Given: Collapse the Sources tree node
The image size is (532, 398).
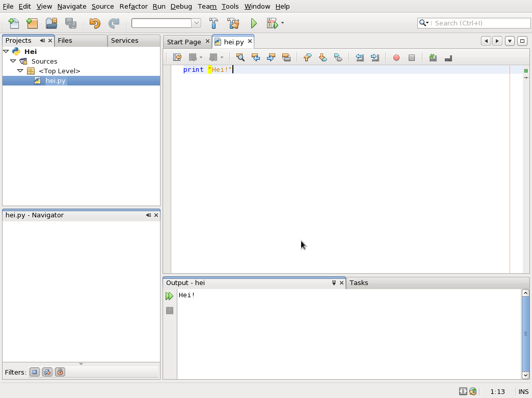Looking at the screenshot, I should [x=13, y=61].
